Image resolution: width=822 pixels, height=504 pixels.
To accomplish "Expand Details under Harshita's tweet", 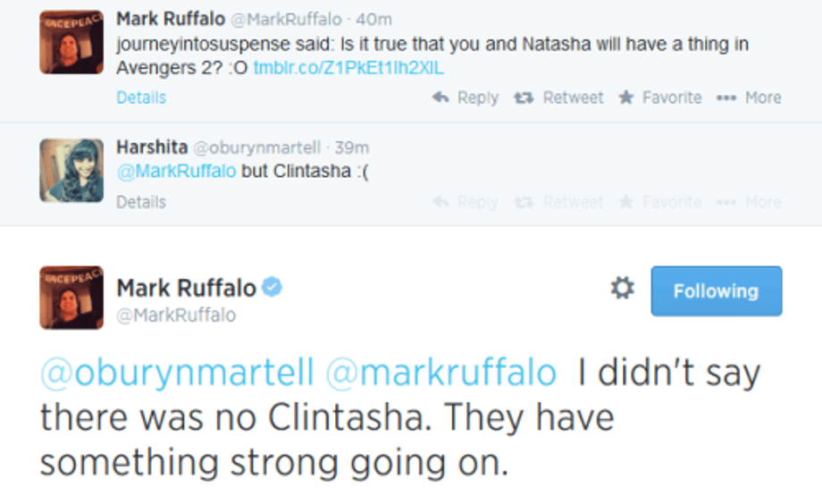I will (x=141, y=202).
